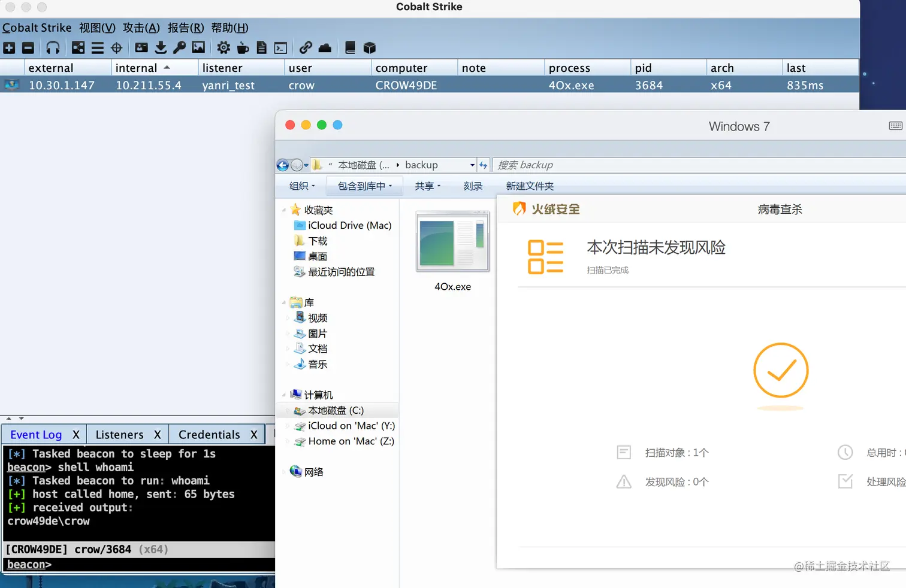Open the 组织 dropdown in Explorer toolbar
Screen dimensions: 906x588
pos(302,186)
